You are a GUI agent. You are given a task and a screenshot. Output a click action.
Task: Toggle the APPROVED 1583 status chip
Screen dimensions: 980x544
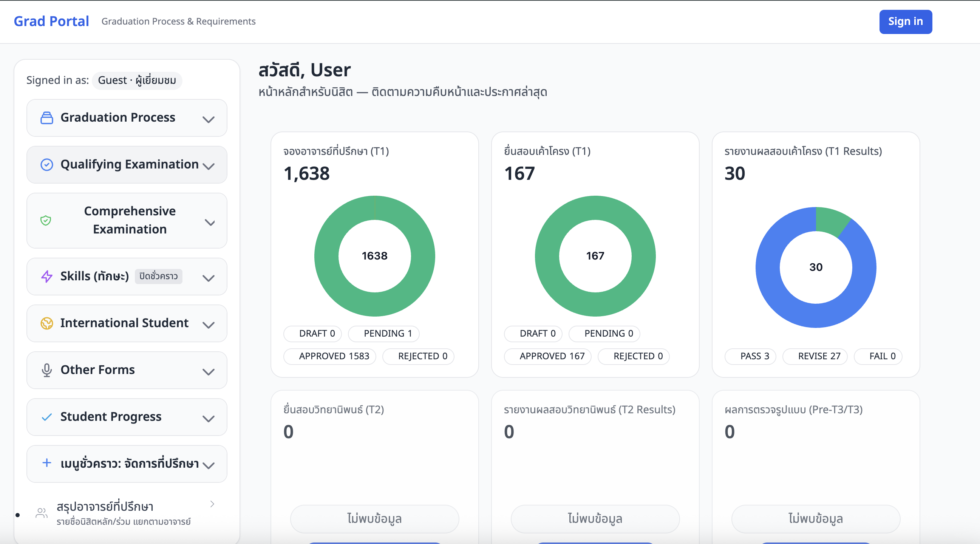329,356
